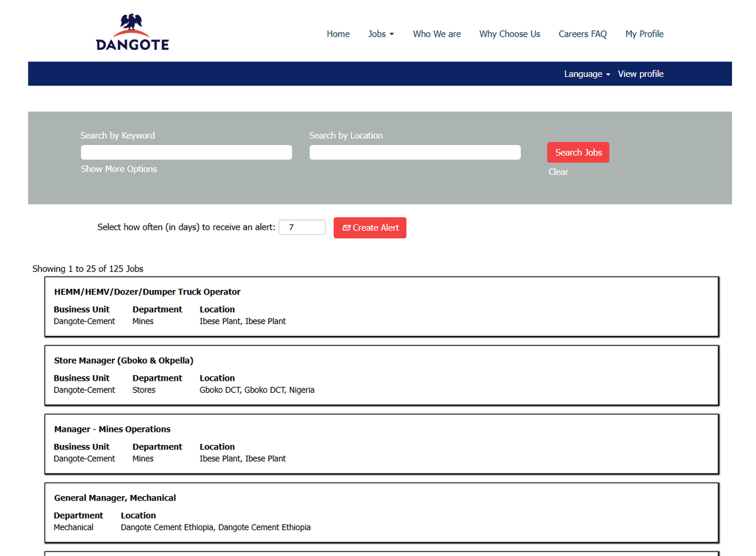Click 'Ibese Plant' location in Truck Operator card
This screenshot has width=756, height=556.
tap(243, 321)
